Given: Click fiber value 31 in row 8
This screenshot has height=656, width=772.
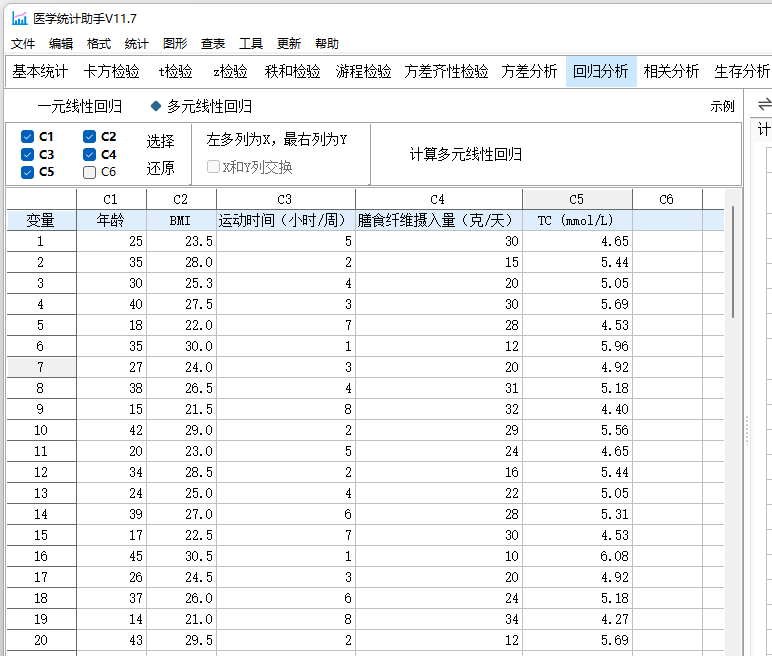Looking at the screenshot, I should coord(438,389).
